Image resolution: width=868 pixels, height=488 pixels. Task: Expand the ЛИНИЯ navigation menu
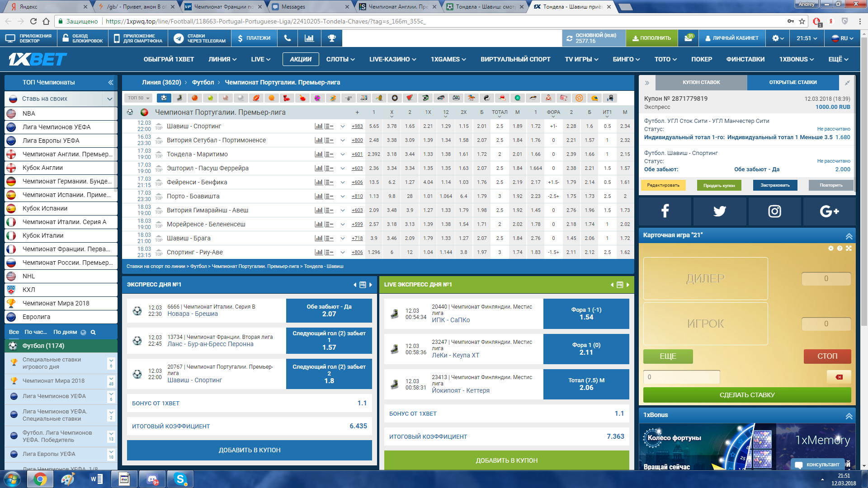[222, 59]
